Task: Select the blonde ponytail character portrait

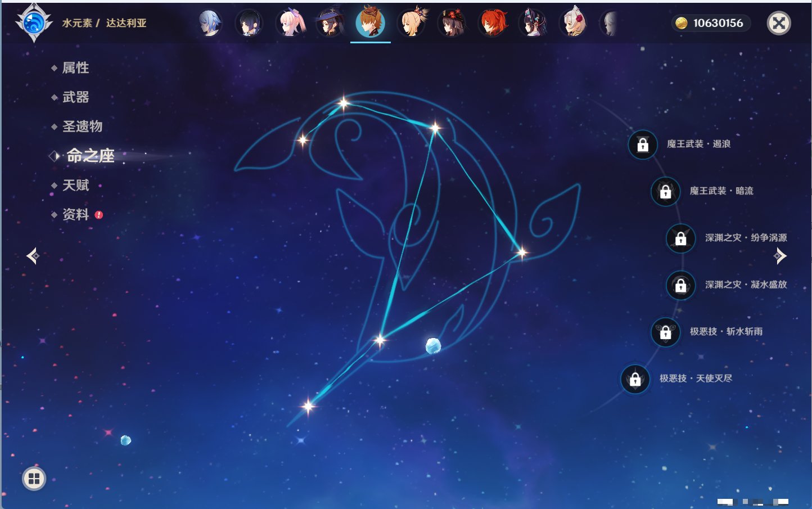Action: click(412, 24)
